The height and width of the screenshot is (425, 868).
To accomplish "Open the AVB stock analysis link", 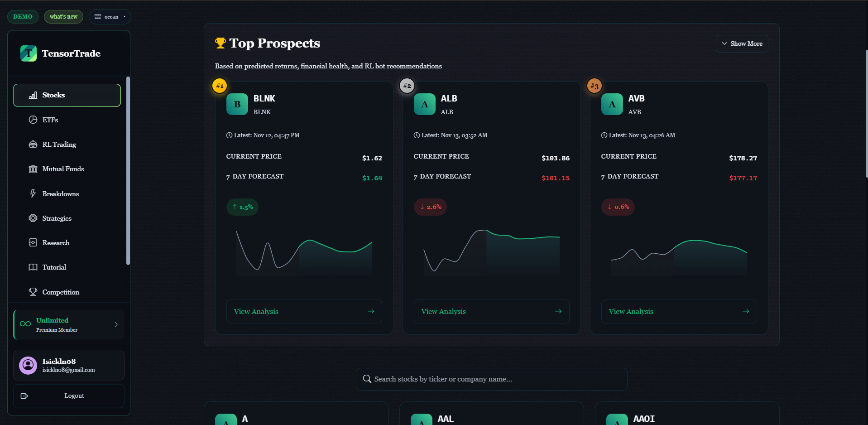I will (678, 311).
